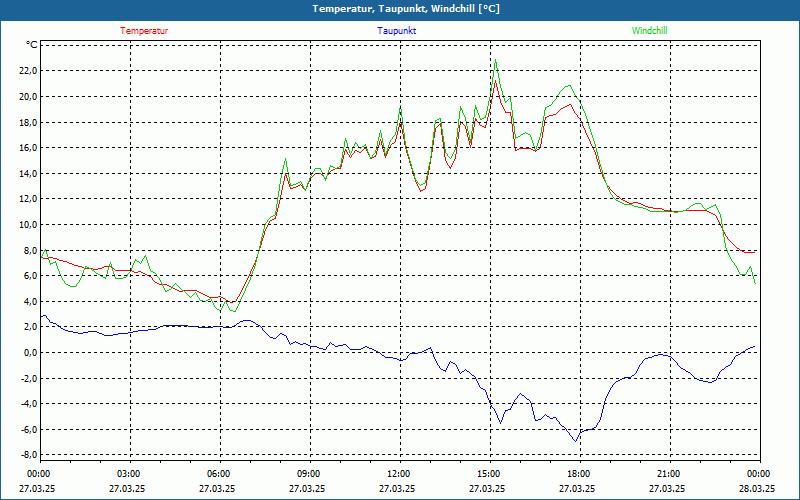
Task: Click the 18:00 time axis label
Action: pos(579,474)
